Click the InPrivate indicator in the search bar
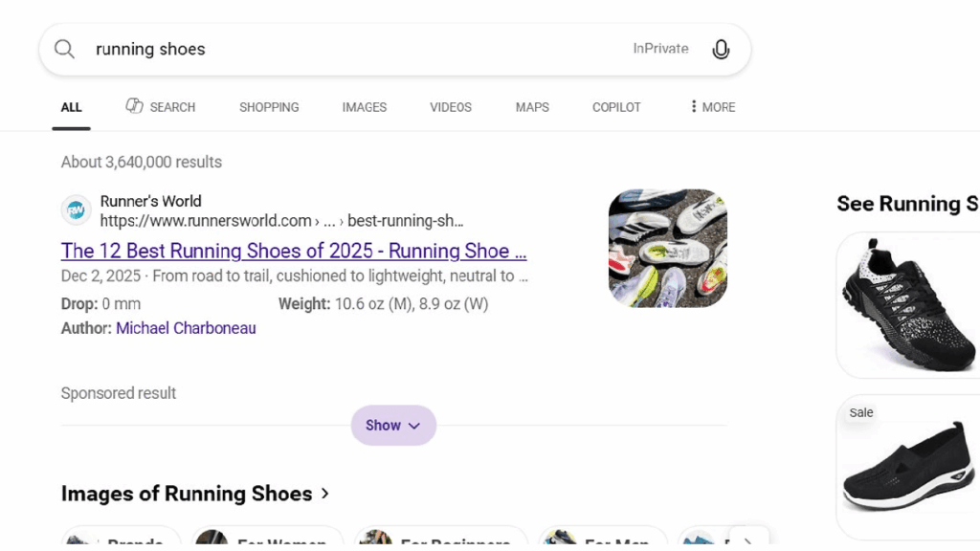This screenshot has height=551, width=980. (660, 49)
